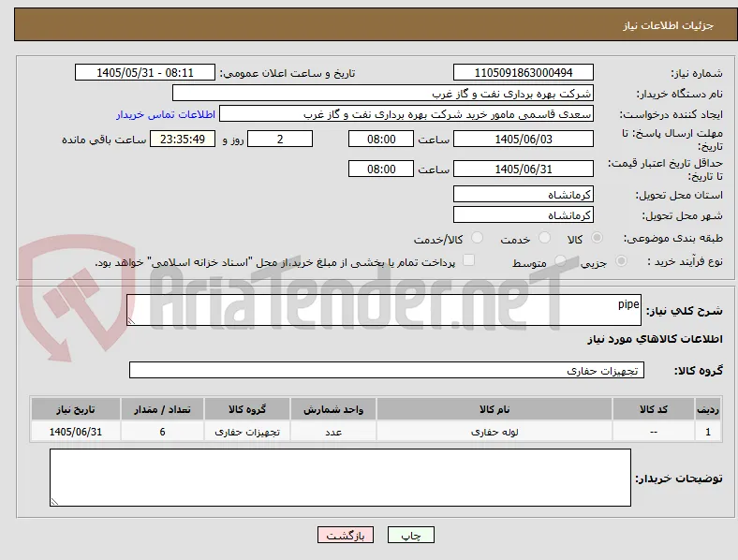Click the ردیف column header
The image size is (738, 560).
pyautogui.click(x=708, y=409)
